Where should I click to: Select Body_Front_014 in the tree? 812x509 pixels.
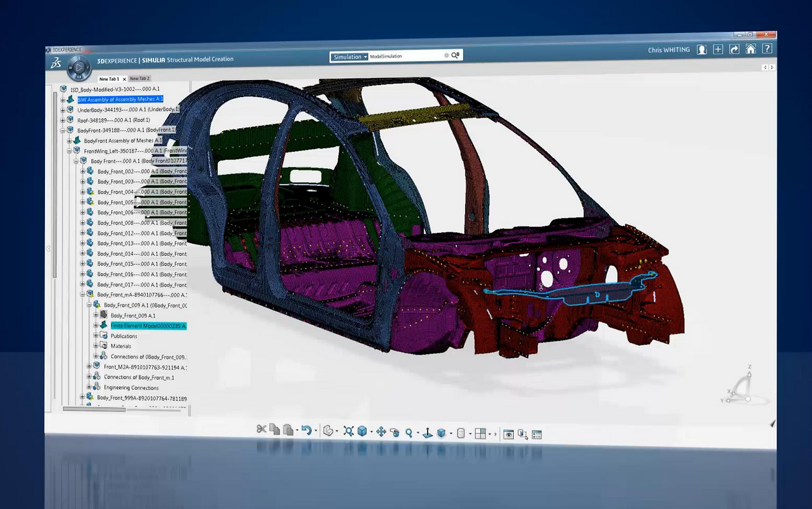coord(141,254)
